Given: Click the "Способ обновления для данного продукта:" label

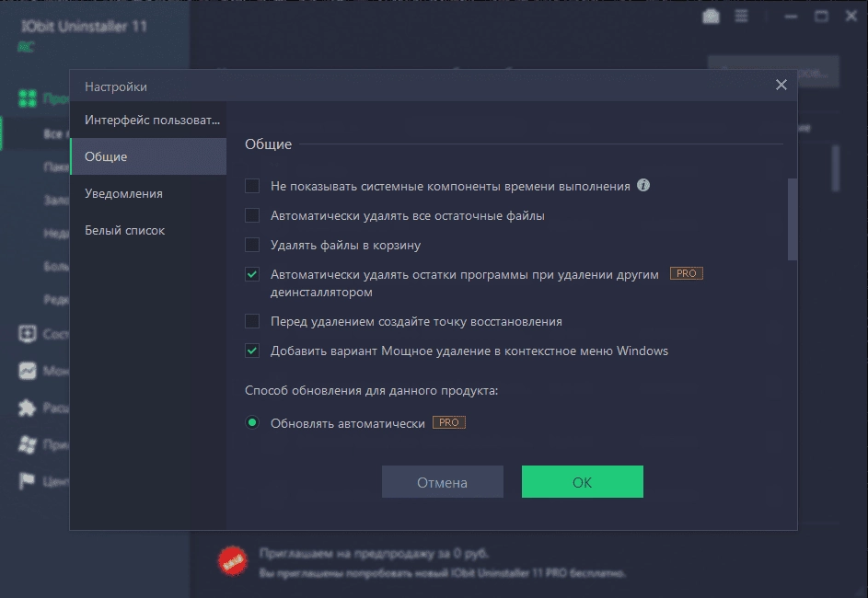Looking at the screenshot, I should tap(372, 391).
